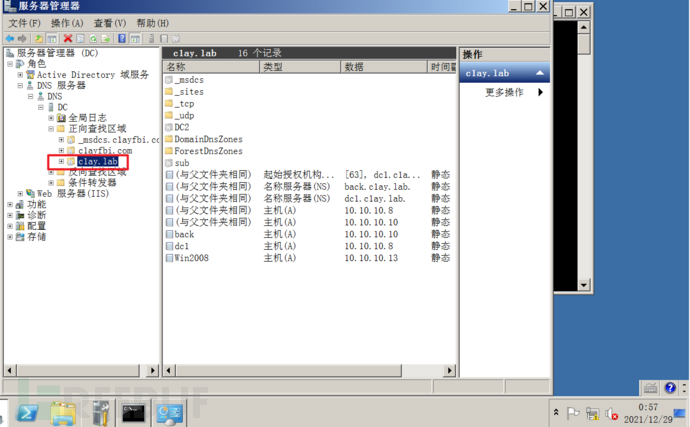Click the volume muted tray icon
The width and height of the screenshot is (690, 427).
point(611,414)
